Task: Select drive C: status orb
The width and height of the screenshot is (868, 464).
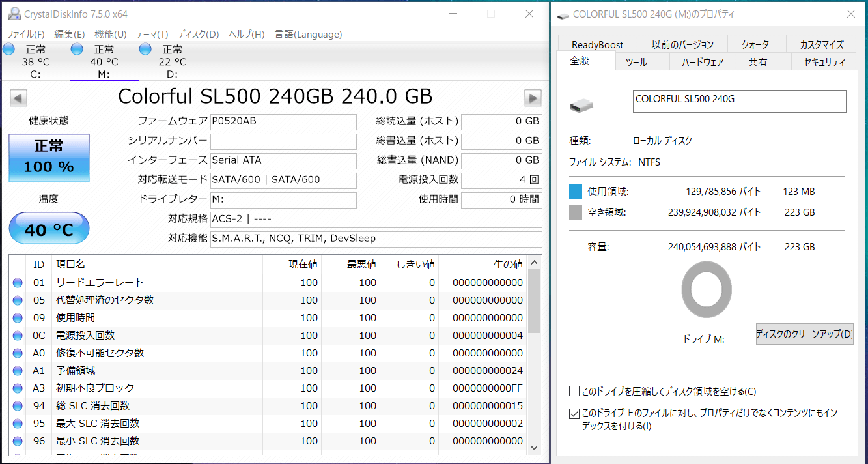Action: tap(8, 50)
